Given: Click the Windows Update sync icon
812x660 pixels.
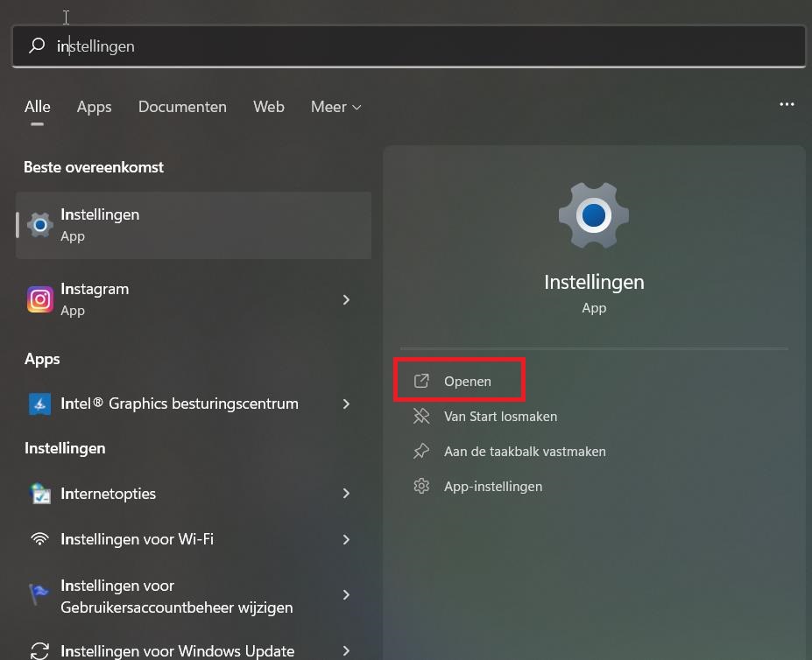Looking at the screenshot, I should (40, 650).
